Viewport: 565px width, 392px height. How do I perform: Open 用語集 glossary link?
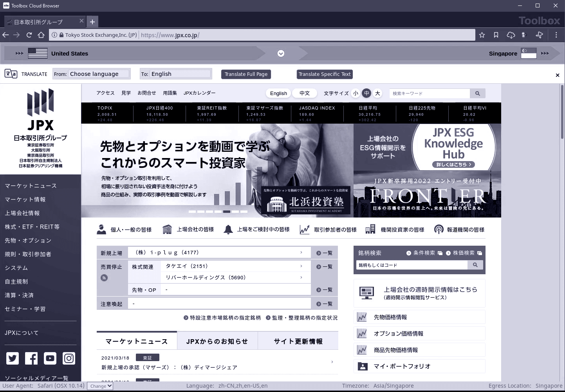[170, 93]
